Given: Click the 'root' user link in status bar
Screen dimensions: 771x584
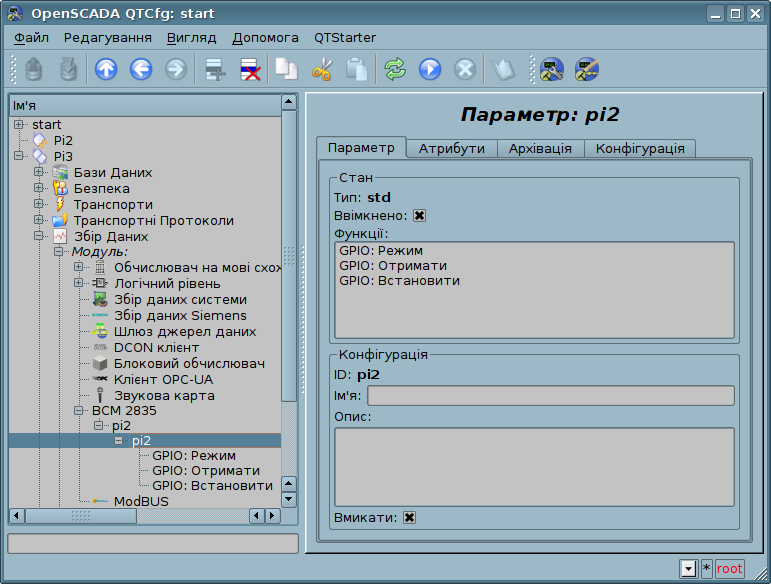Looking at the screenshot, I should pos(729,569).
